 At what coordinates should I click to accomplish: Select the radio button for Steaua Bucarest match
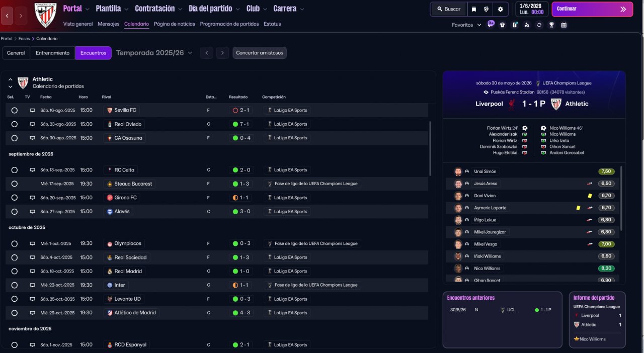14,184
